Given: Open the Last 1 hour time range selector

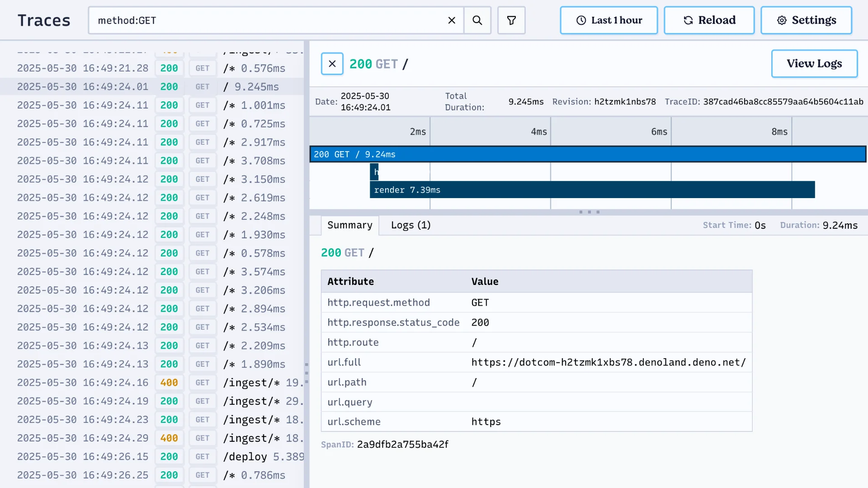Looking at the screenshot, I should point(609,20).
